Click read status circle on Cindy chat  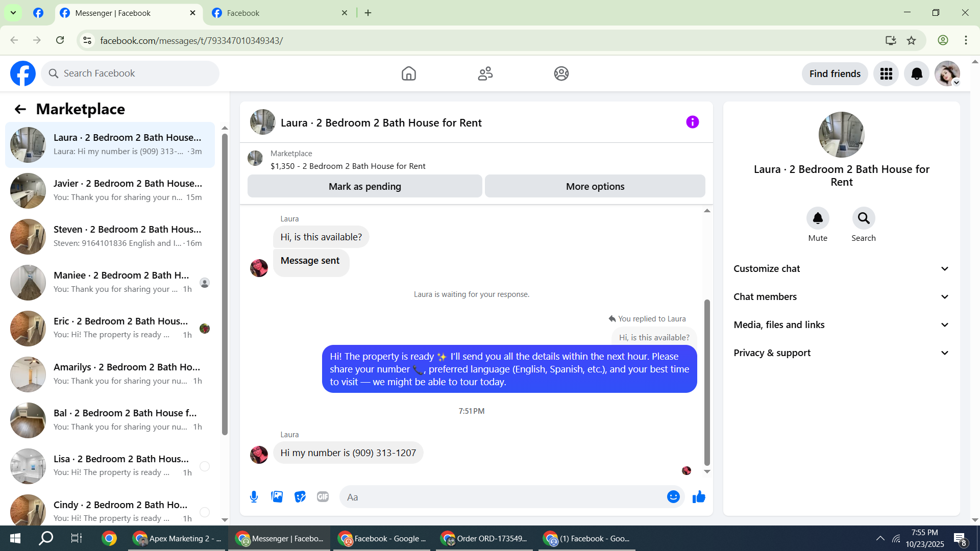[x=205, y=512]
